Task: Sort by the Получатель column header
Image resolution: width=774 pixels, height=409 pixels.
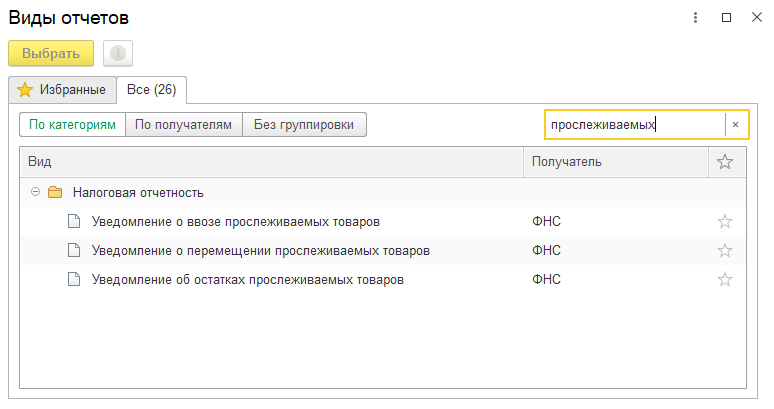Action: click(615, 161)
